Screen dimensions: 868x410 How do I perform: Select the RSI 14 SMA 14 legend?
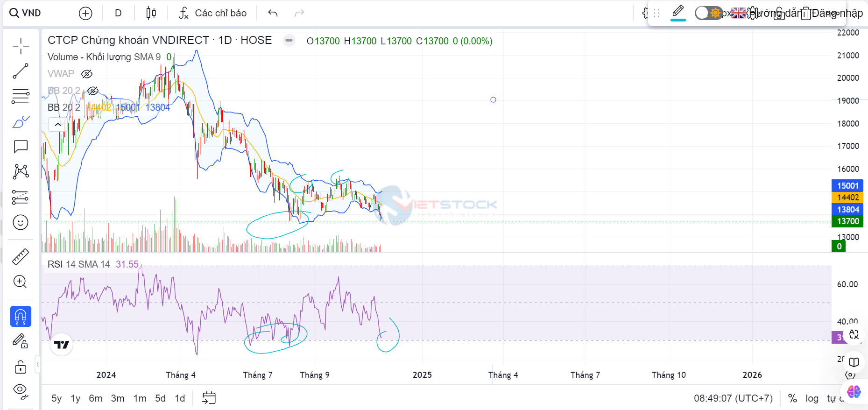pyautogui.click(x=79, y=264)
